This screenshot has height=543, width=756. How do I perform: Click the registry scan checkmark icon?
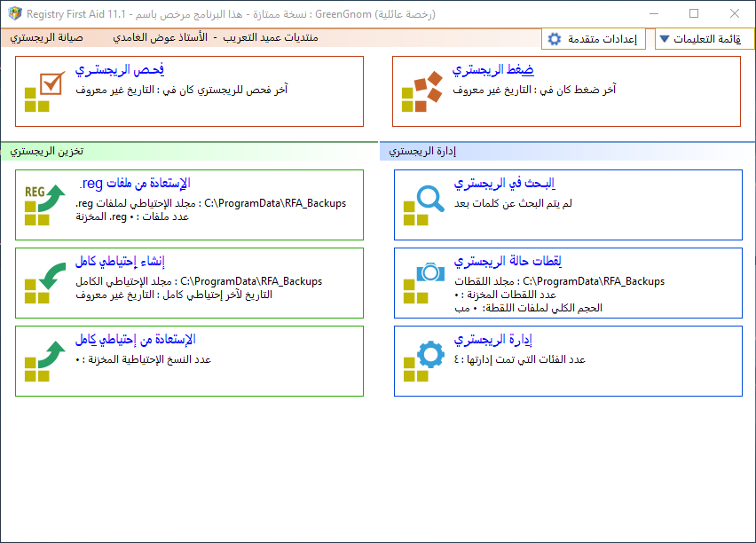click(x=44, y=91)
